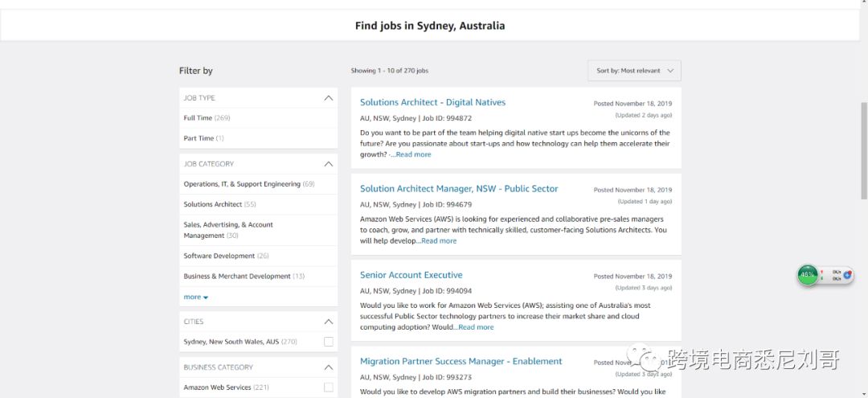Screen dimensions: 868x398
Task: Expand more job categories
Action: [x=195, y=297]
